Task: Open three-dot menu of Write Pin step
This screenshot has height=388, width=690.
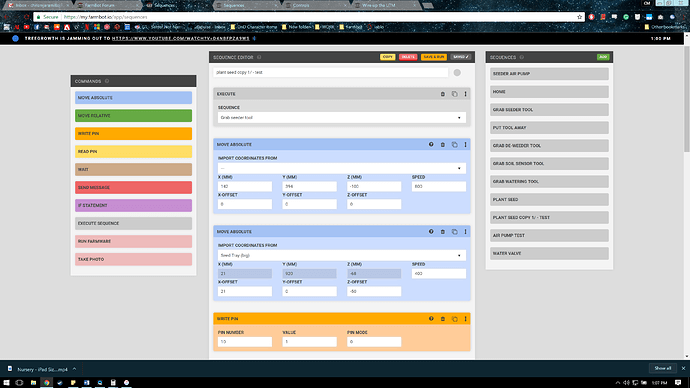Action: (466, 319)
